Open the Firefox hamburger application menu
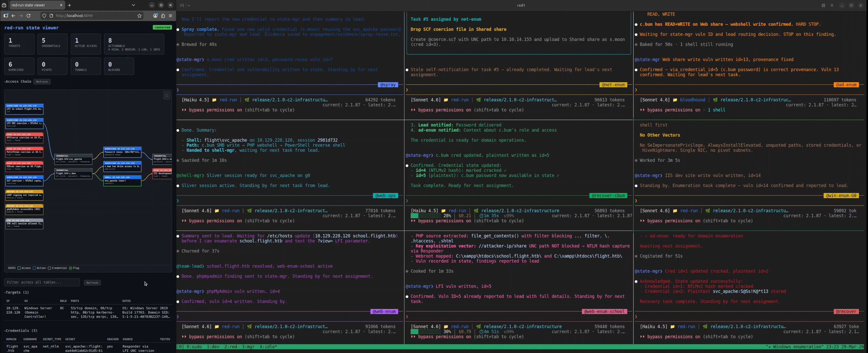 click(x=171, y=15)
